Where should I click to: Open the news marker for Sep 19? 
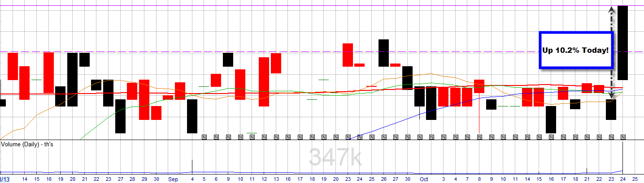click(324, 137)
